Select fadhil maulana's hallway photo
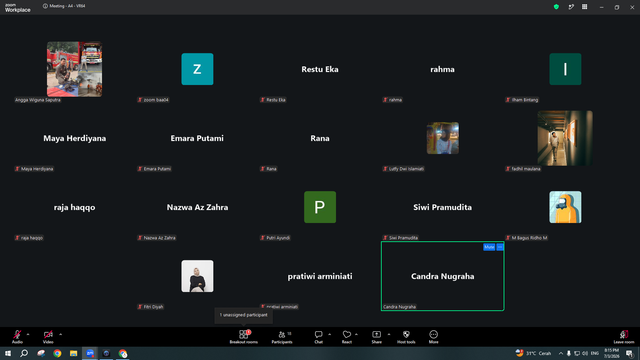640x360 pixels. click(x=565, y=138)
